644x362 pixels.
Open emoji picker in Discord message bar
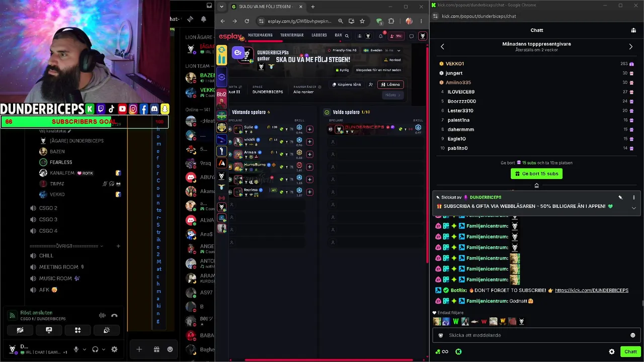[x=170, y=349]
